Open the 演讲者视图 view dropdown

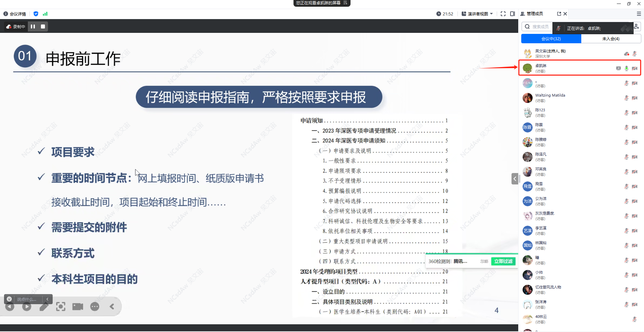click(x=477, y=14)
